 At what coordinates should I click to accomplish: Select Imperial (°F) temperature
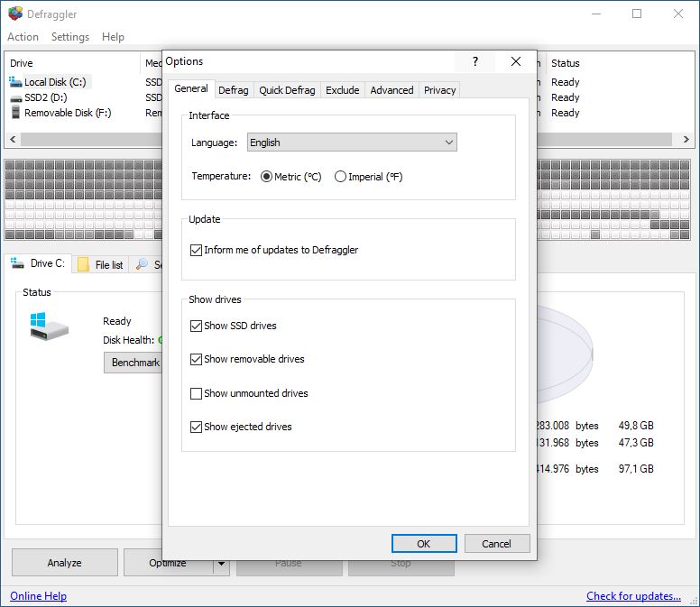(340, 177)
